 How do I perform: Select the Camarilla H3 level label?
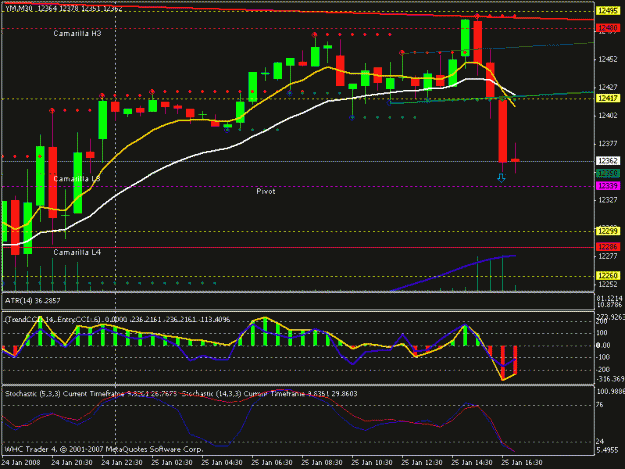pos(77,33)
